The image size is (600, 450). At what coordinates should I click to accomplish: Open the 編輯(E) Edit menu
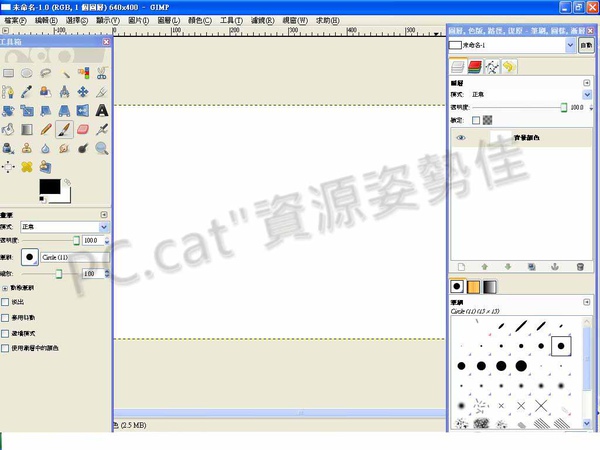pos(46,21)
